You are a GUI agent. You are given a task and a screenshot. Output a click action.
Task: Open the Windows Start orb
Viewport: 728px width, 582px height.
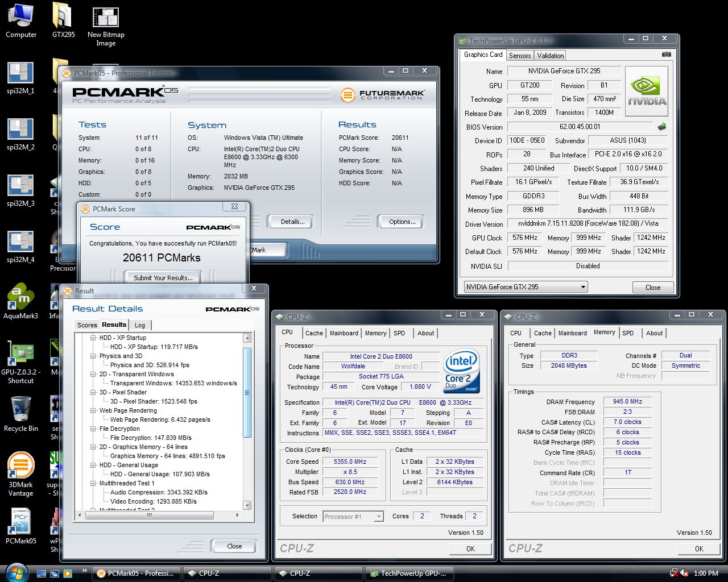(x=16, y=572)
